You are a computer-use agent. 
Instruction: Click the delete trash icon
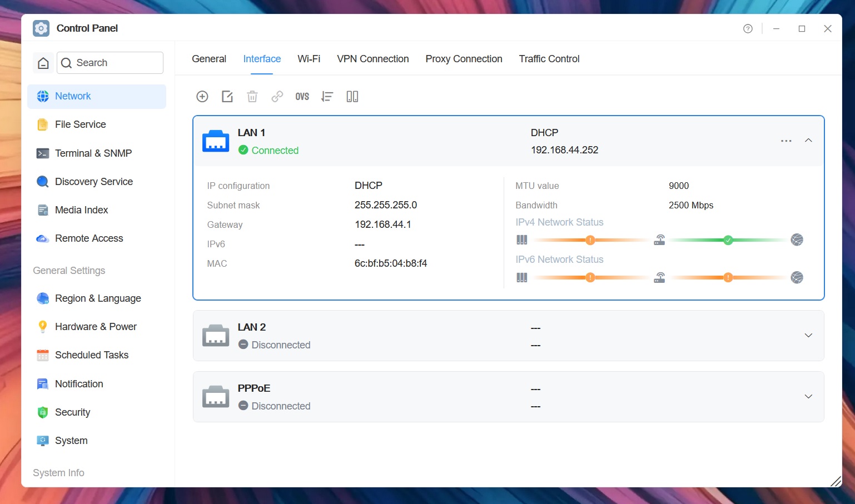pyautogui.click(x=252, y=97)
